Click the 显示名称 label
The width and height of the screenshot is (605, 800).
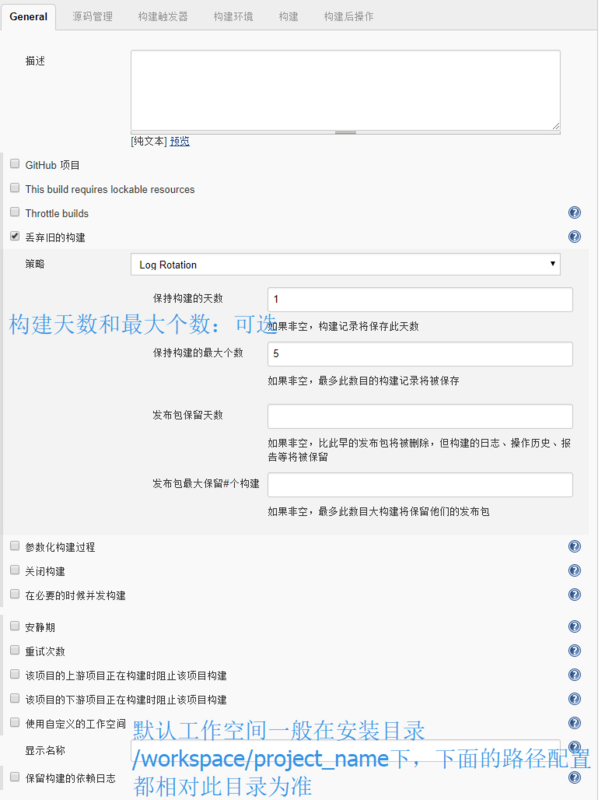(x=45, y=751)
